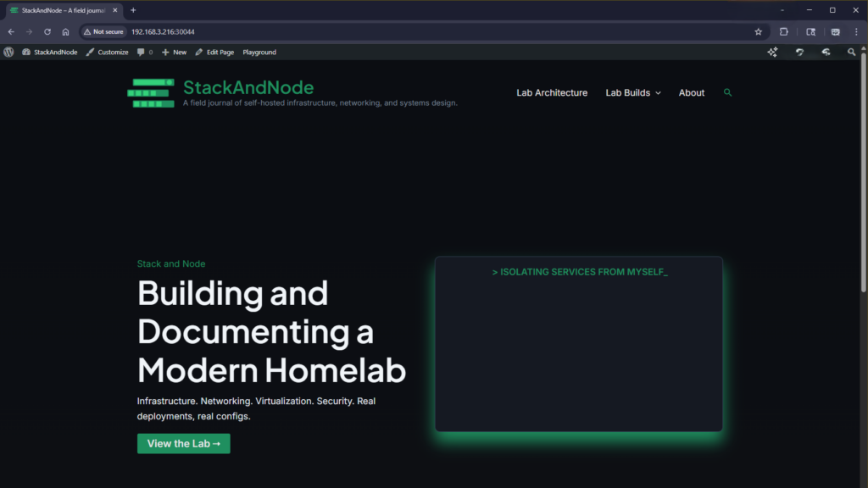
Task: Open the About page from navigation
Action: pos(691,92)
